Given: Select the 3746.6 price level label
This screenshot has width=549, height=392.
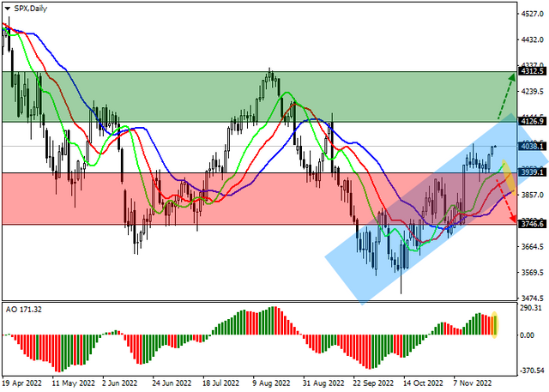Looking at the screenshot, I should [x=533, y=224].
